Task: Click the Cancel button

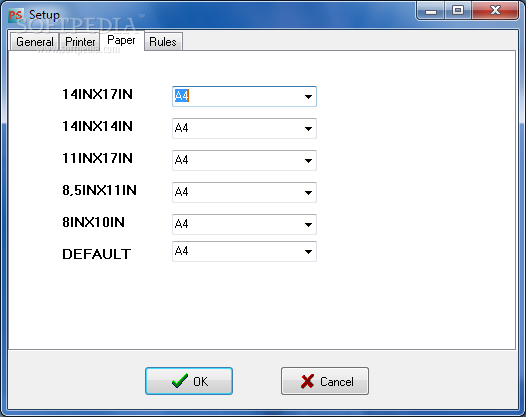Action: [325, 381]
